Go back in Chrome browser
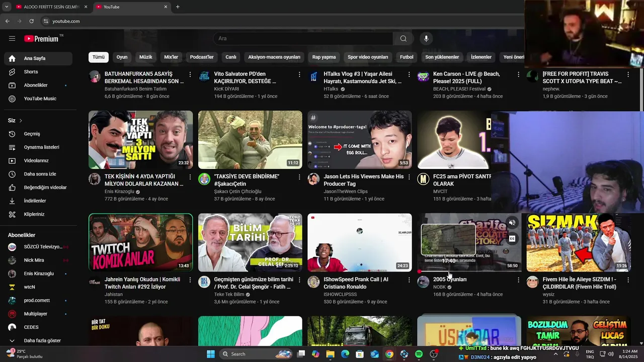 point(7,21)
